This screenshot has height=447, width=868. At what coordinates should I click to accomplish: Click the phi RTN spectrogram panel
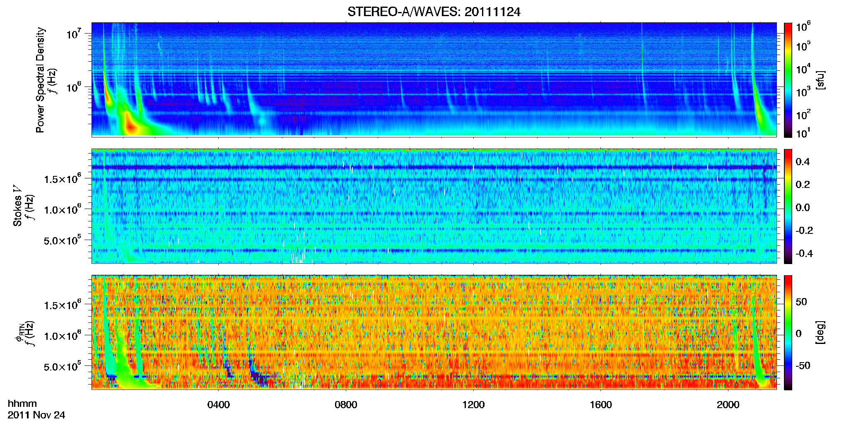click(434, 332)
